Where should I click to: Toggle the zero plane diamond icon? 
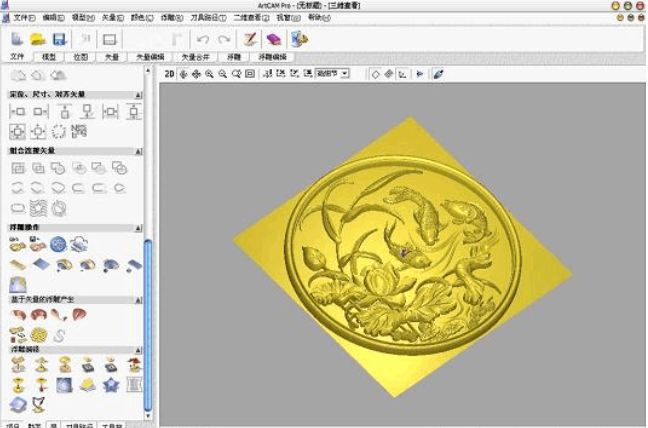point(375,74)
